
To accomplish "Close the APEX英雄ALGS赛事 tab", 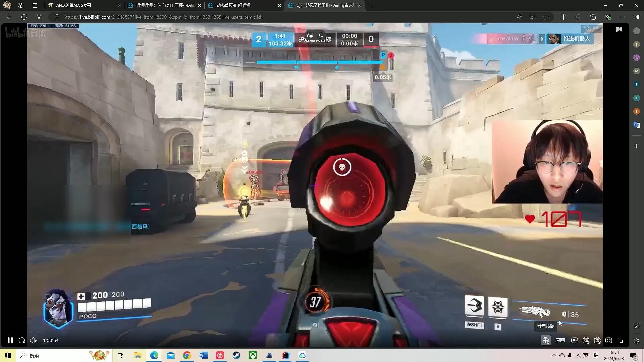I will [119, 5].
